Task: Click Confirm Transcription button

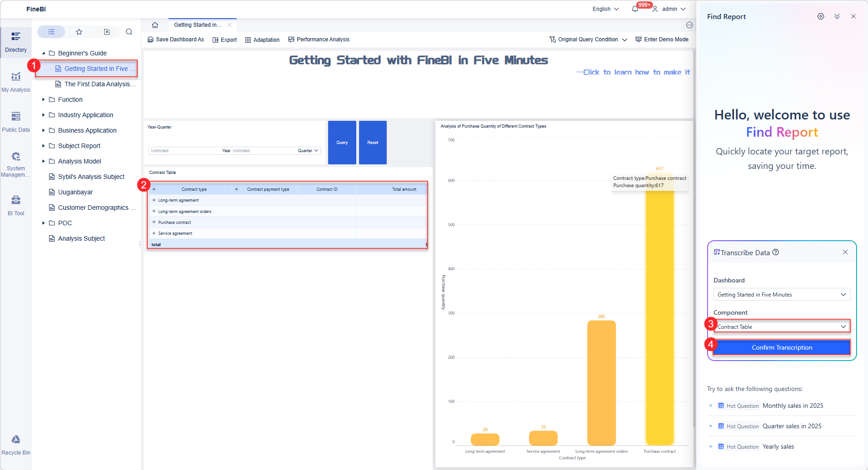Action: point(782,347)
